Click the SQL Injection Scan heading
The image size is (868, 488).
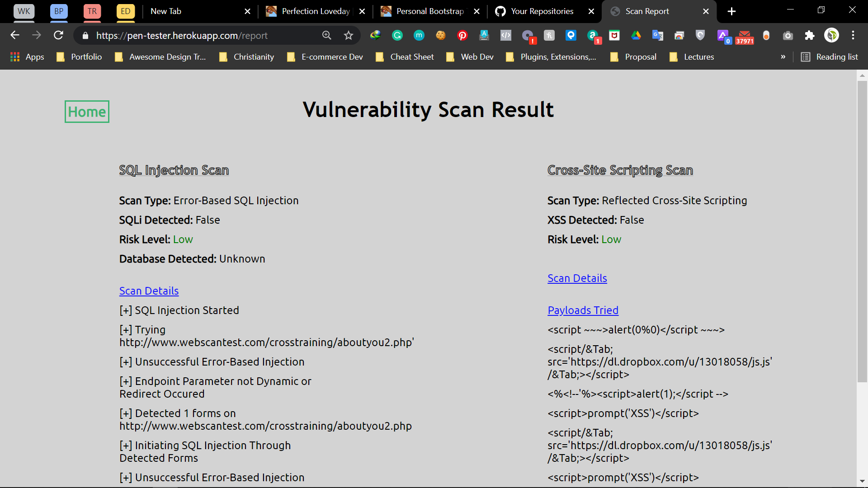pyautogui.click(x=174, y=170)
